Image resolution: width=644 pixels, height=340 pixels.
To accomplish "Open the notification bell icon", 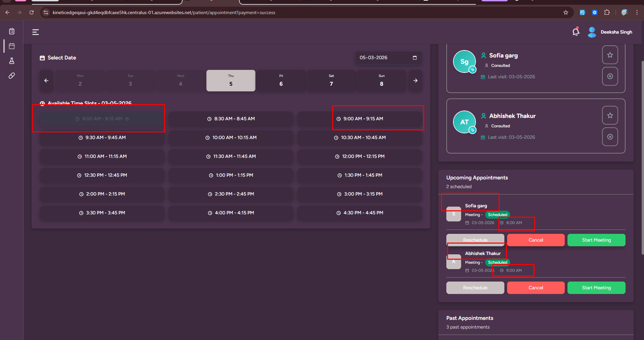I will click(x=576, y=32).
